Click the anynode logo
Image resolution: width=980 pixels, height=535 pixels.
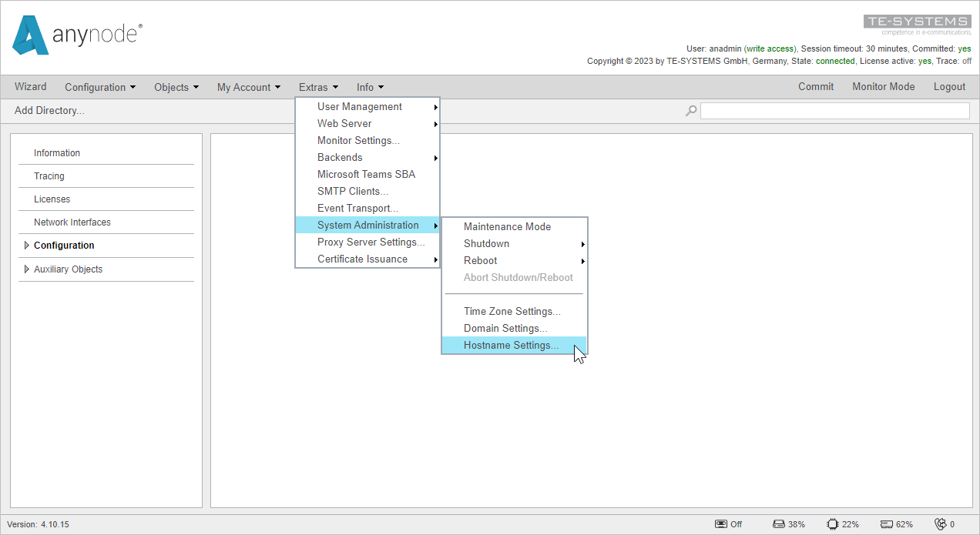pyautogui.click(x=76, y=35)
